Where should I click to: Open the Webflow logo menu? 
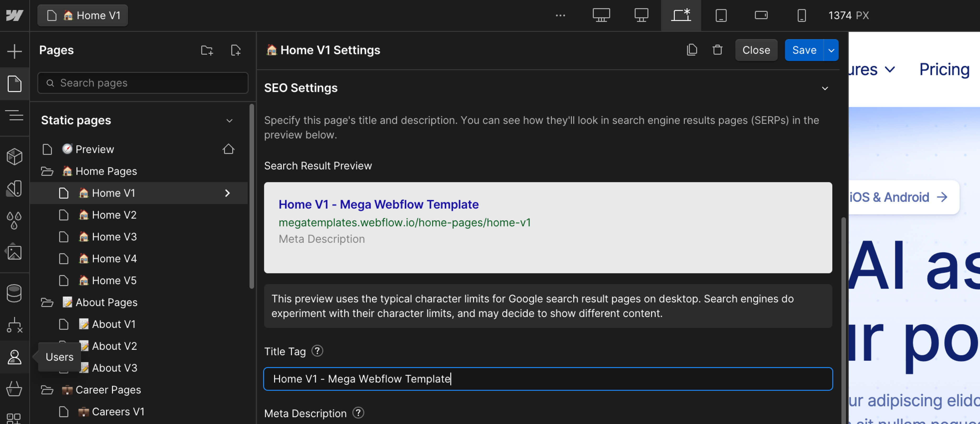tap(14, 15)
